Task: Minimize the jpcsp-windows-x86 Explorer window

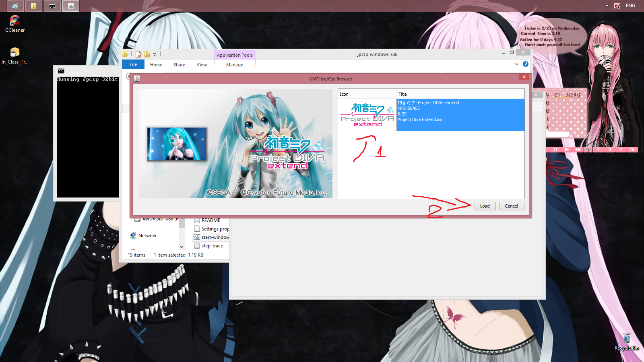Action: click(503, 53)
